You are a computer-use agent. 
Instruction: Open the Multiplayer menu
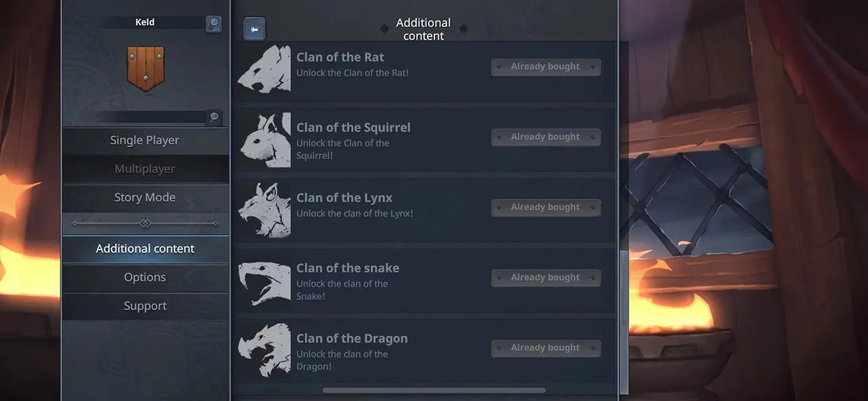(145, 169)
